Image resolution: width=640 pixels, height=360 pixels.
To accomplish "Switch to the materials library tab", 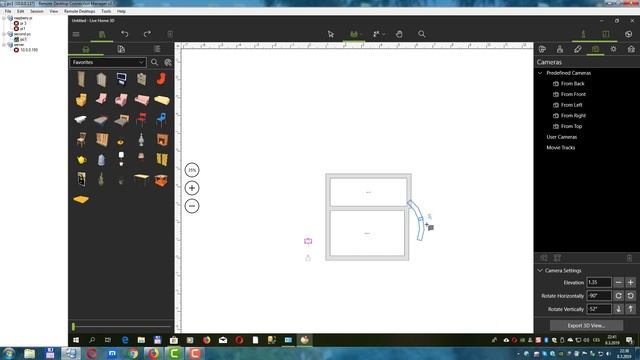I will [121, 49].
